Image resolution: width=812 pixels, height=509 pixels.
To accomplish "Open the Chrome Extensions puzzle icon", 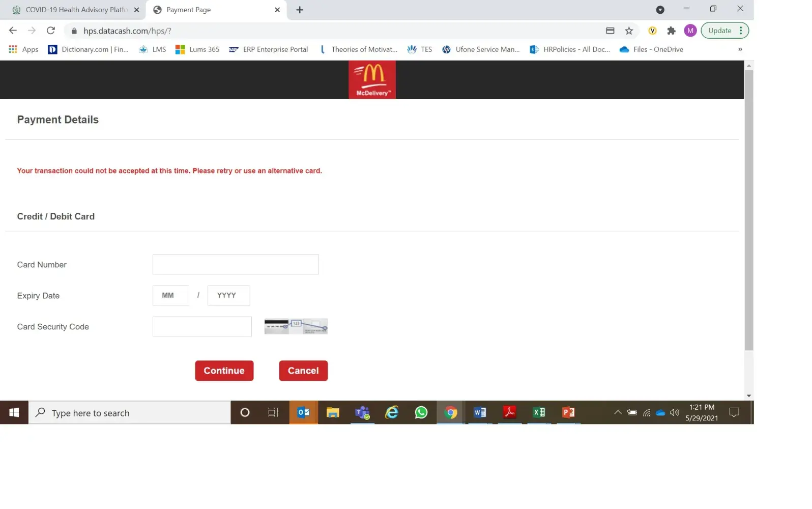I will (x=671, y=31).
